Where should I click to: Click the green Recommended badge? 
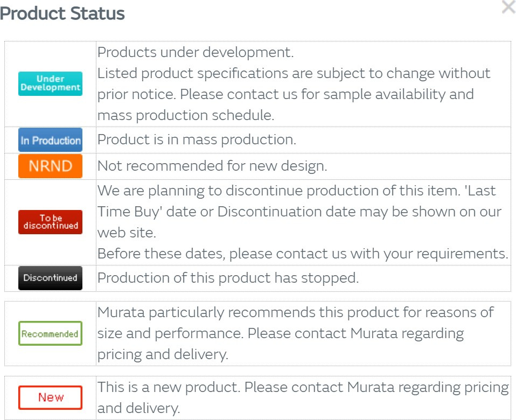50,333
